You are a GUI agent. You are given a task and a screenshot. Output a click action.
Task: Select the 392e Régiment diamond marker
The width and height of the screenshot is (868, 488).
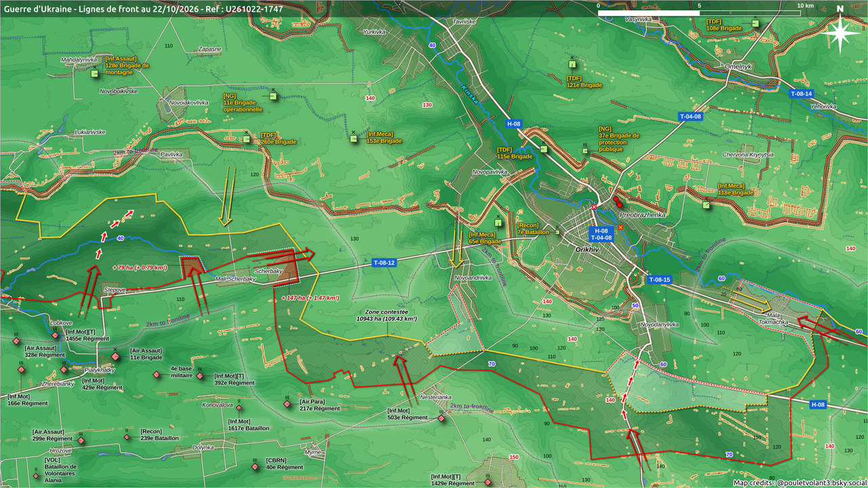coord(200,377)
